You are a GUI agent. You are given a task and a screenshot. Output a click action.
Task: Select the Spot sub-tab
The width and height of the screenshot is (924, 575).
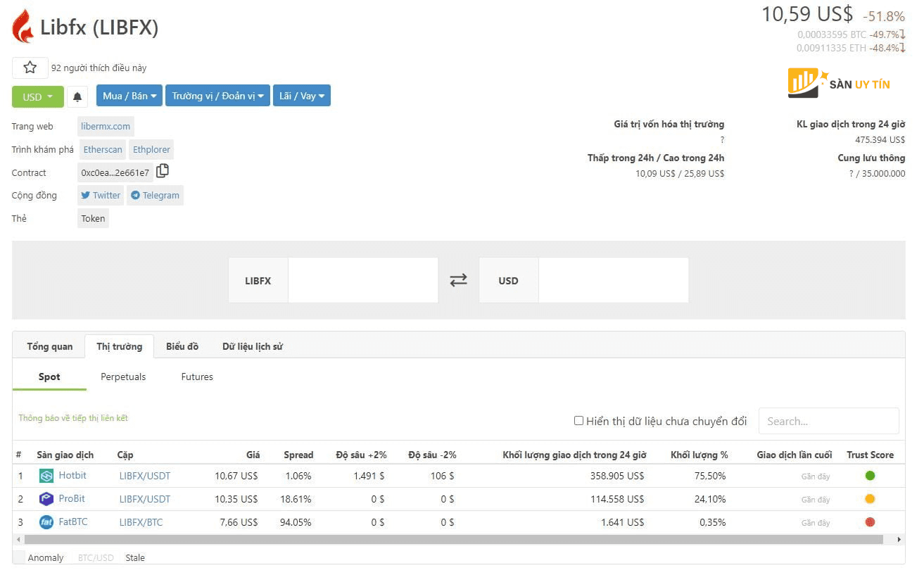point(49,377)
